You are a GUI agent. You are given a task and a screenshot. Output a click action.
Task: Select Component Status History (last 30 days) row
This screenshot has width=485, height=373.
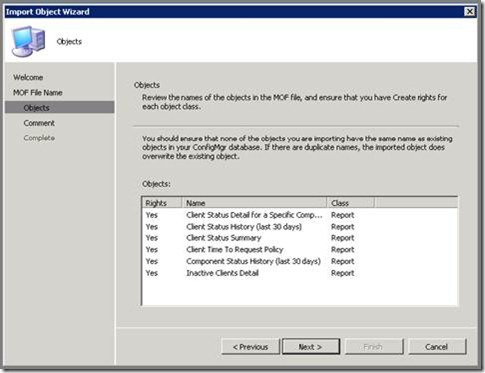299,261
